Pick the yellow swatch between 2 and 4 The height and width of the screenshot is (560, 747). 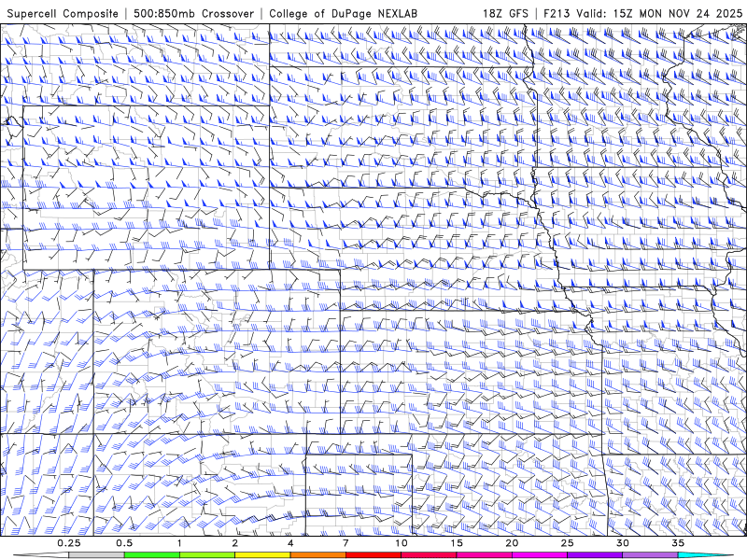pos(262,555)
